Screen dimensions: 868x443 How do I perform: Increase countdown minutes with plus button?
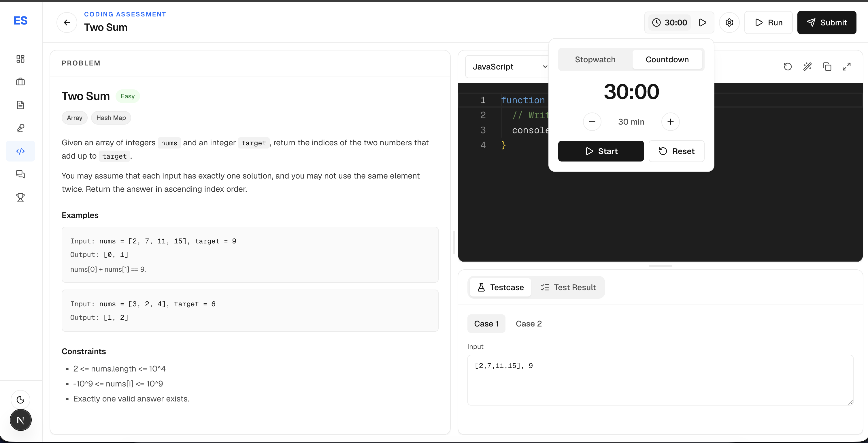click(x=671, y=122)
